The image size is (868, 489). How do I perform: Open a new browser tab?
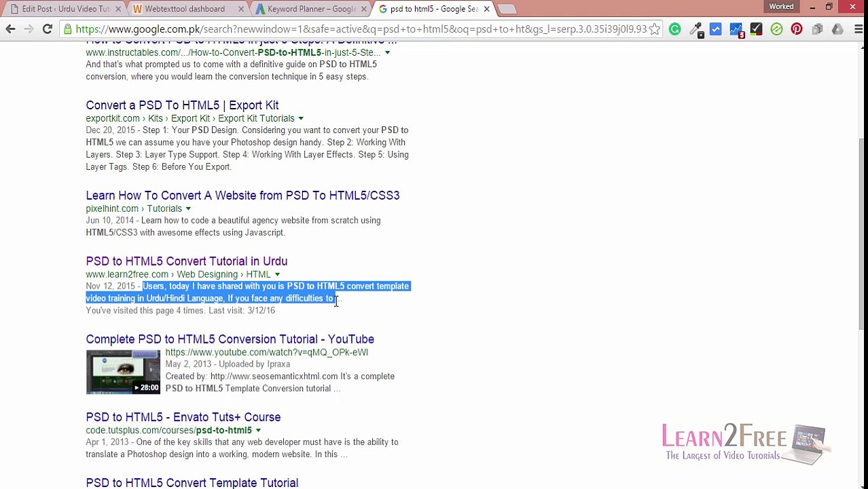(507, 9)
